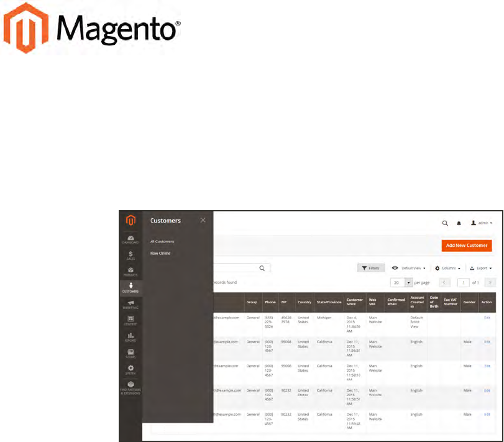Sort by the Phone column header
Viewport: 504px width, 442px height.
coord(270,302)
